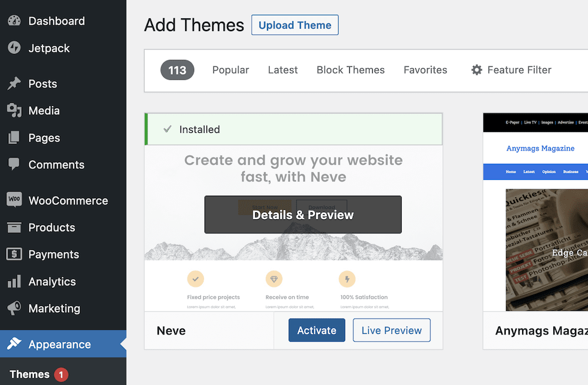Select the Pages icon in the sidebar
This screenshot has height=385, width=588.
15,138
